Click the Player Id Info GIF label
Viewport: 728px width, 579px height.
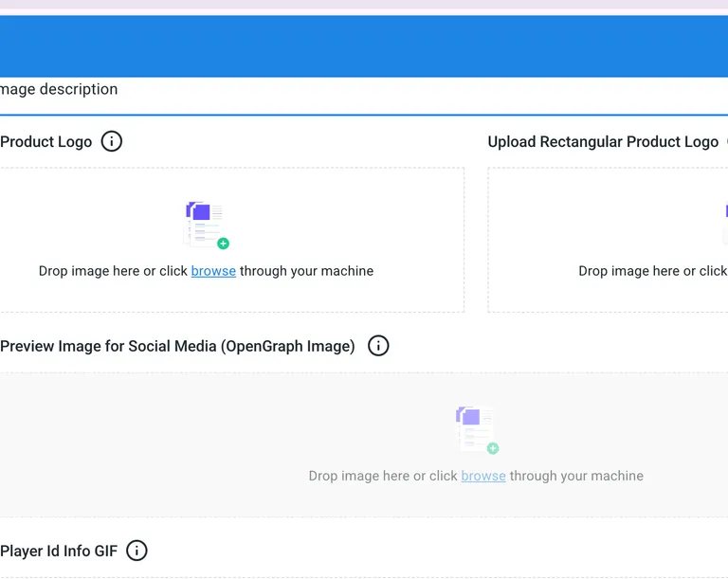59,551
